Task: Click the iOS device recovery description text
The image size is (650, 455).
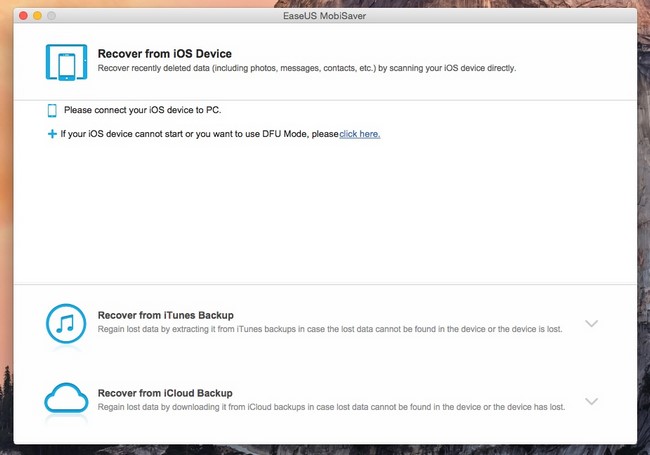Action: point(307,68)
